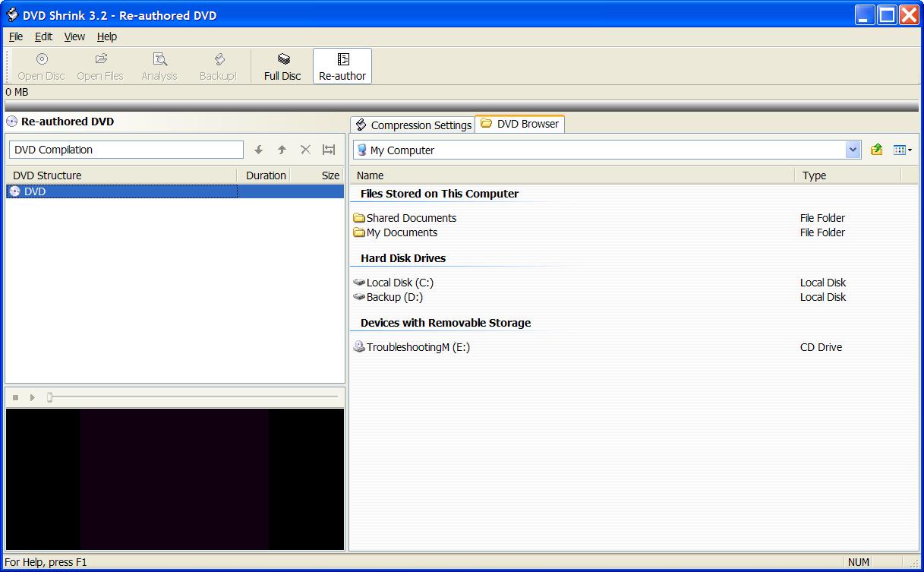
Task: Open the My Computer location dropdown
Action: click(853, 150)
